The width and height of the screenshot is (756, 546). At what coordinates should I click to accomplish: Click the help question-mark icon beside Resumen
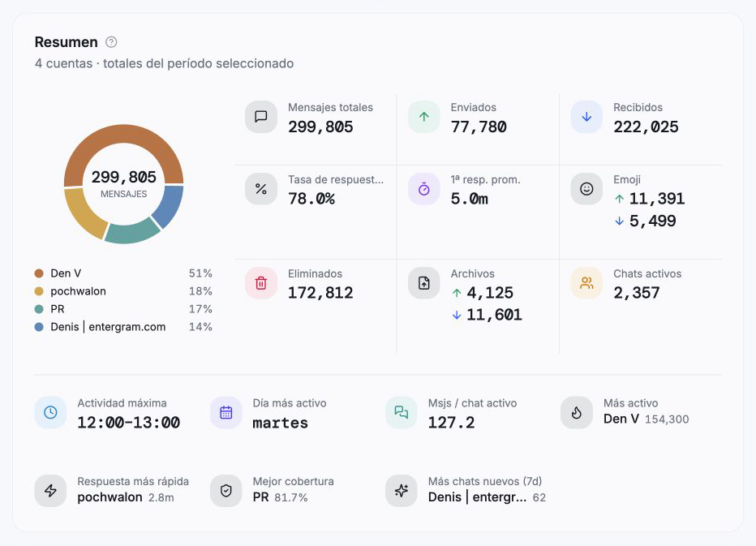click(111, 42)
